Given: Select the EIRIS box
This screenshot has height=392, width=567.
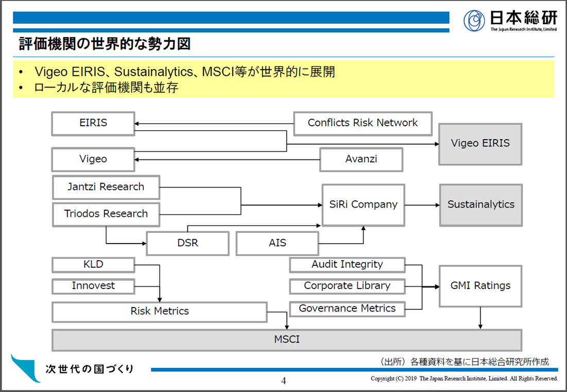Looking at the screenshot, I should [x=93, y=124].
